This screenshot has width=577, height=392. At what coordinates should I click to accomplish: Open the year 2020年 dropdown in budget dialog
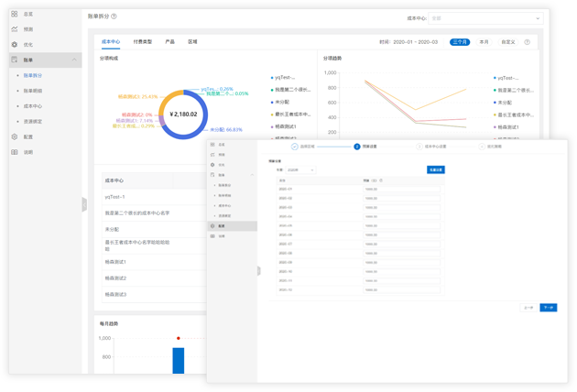pyautogui.click(x=300, y=170)
